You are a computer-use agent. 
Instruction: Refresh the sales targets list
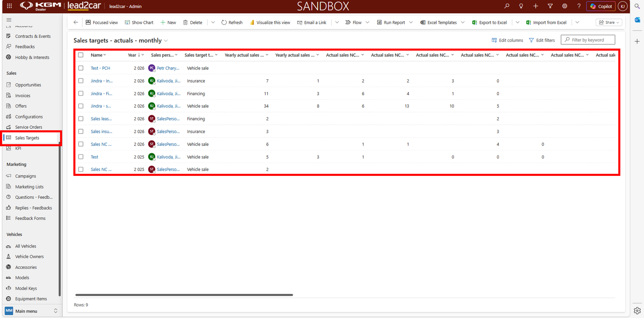[232, 23]
